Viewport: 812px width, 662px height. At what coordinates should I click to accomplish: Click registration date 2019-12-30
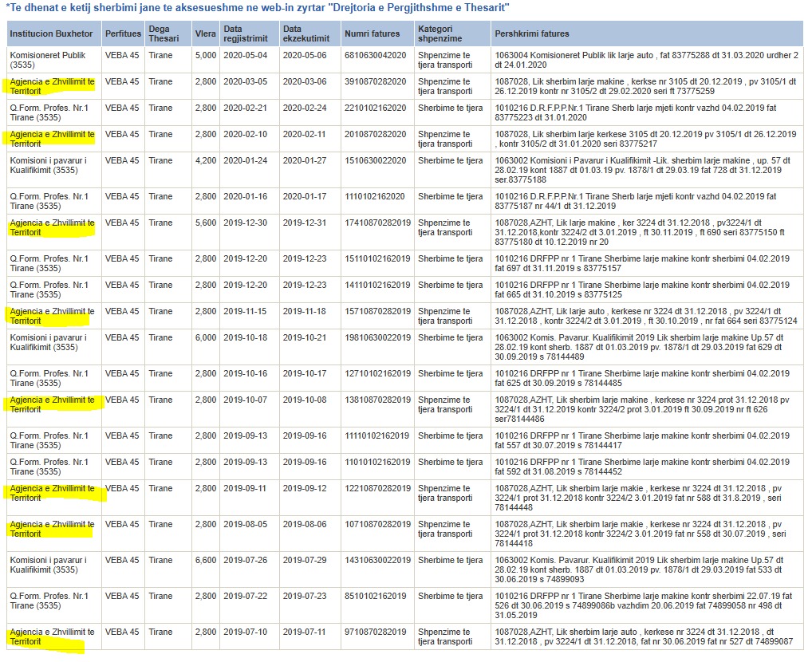pos(245,223)
